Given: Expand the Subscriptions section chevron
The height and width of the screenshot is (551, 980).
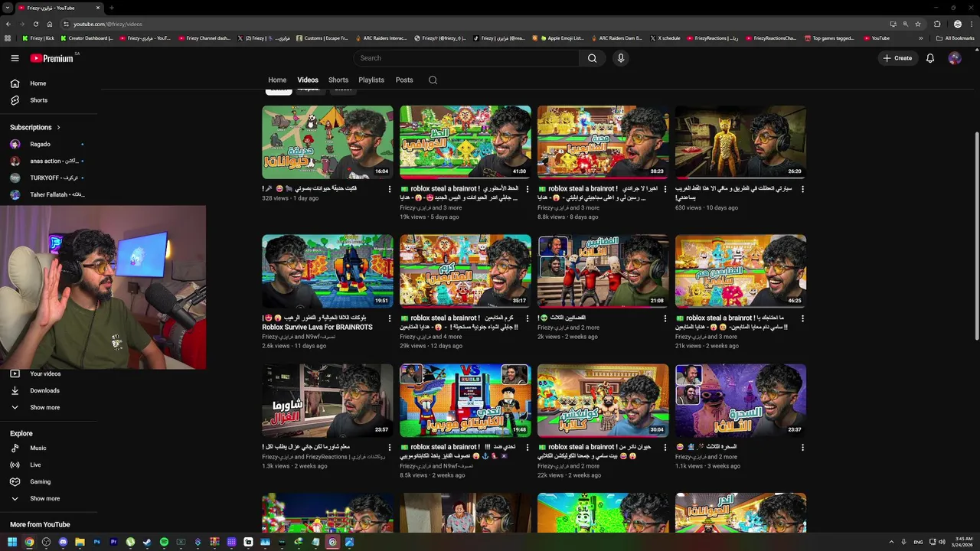Looking at the screenshot, I should (x=58, y=127).
